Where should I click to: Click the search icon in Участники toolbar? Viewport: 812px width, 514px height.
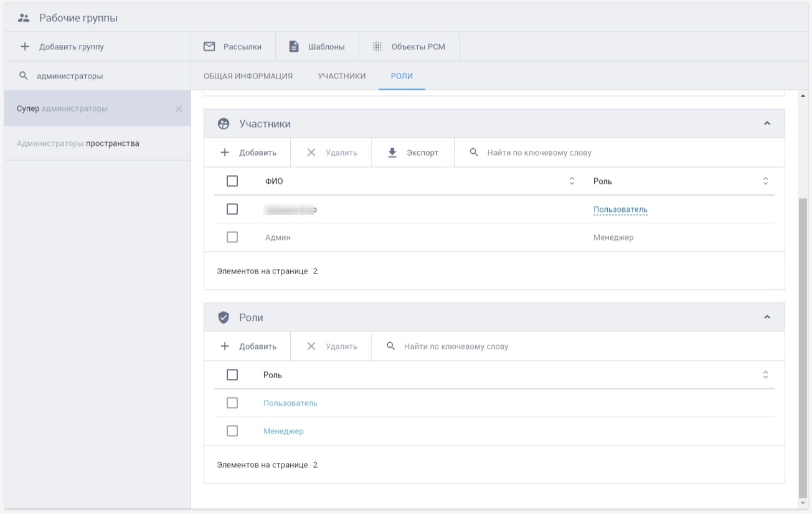[x=474, y=153]
